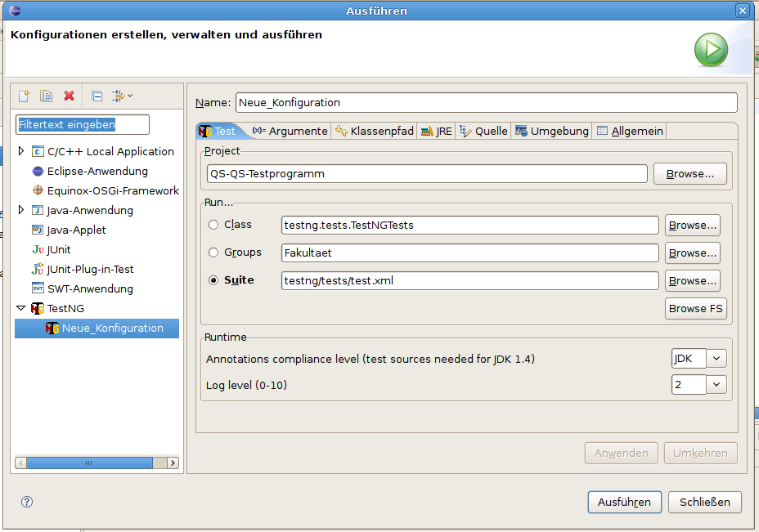Click the JUnit-Plug-in-Test icon
759x532 pixels.
point(38,269)
